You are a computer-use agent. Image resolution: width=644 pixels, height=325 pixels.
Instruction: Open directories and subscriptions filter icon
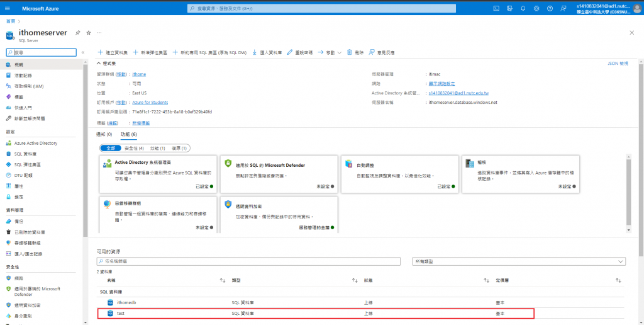pyautogui.click(x=509, y=8)
